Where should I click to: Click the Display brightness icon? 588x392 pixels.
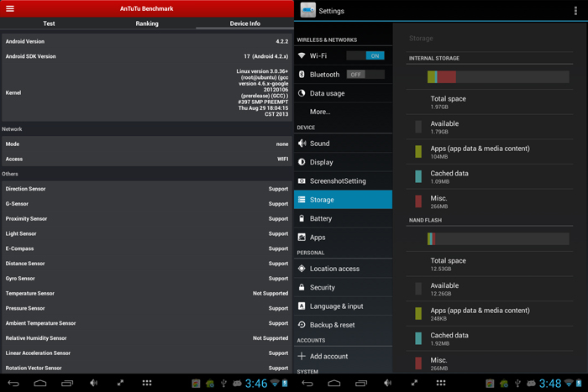tap(302, 162)
